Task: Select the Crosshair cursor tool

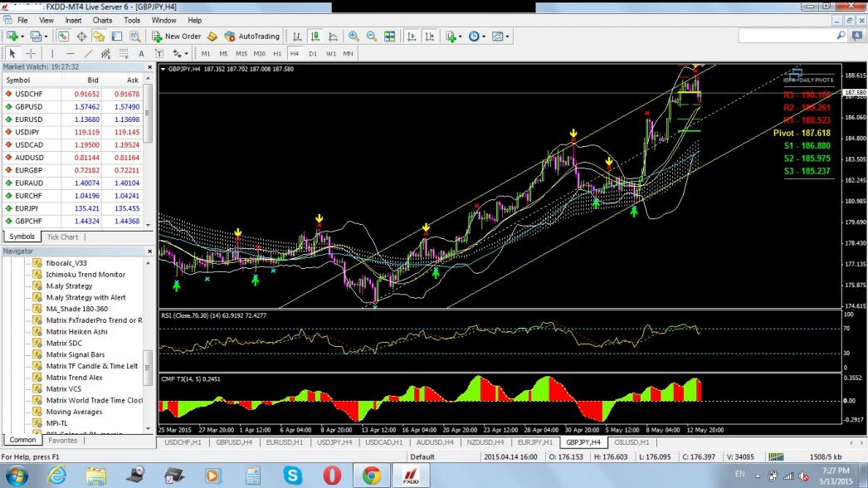Action: (x=31, y=53)
